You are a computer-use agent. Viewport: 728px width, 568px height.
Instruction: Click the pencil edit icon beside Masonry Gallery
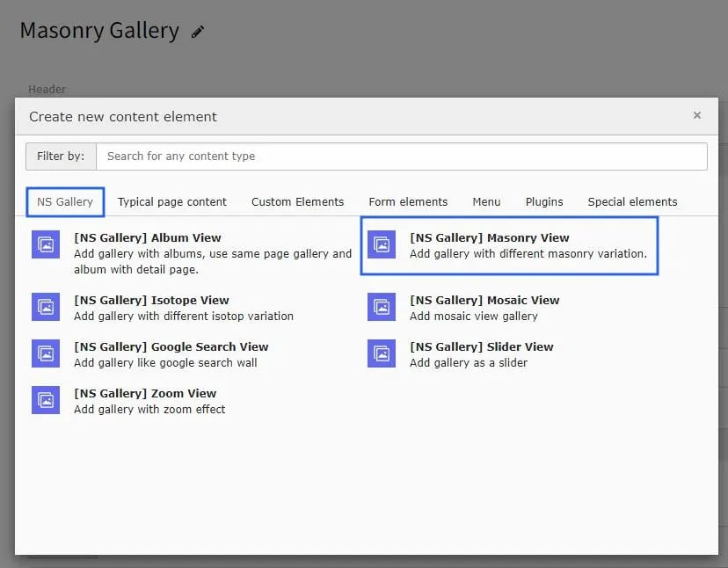tap(198, 32)
